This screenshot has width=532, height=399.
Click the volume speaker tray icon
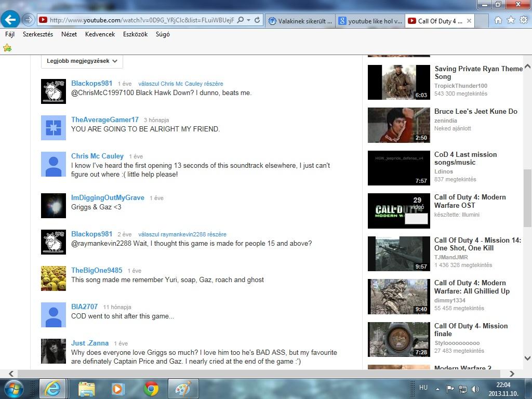[x=475, y=389]
